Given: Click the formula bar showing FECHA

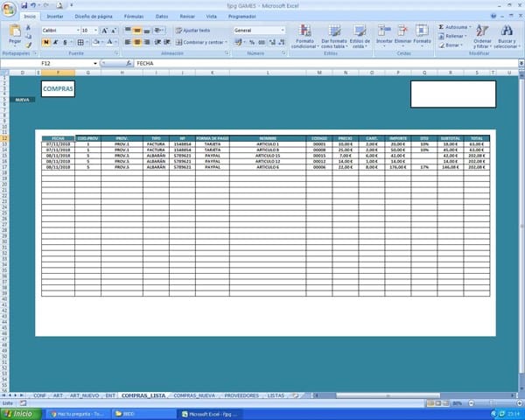Looking at the screenshot, I should pos(326,63).
